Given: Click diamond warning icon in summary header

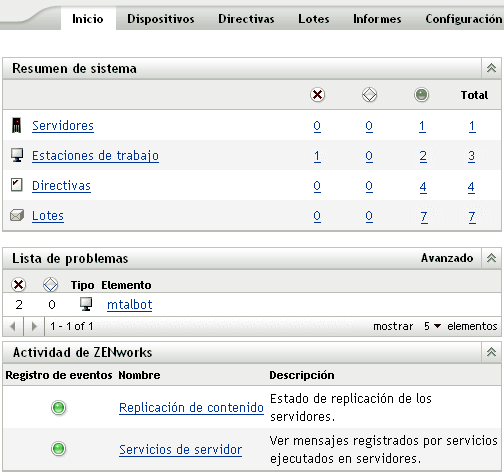Looking at the screenshot, I should click(369, 95).
